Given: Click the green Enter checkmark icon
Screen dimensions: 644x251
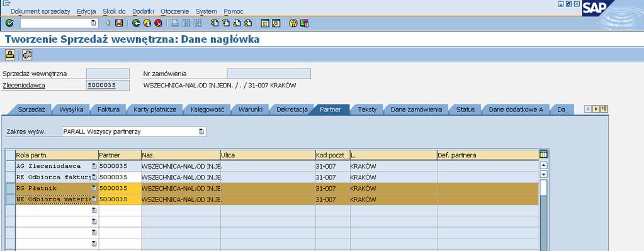Looking at the screenshot, I should (x=9, y=23).
